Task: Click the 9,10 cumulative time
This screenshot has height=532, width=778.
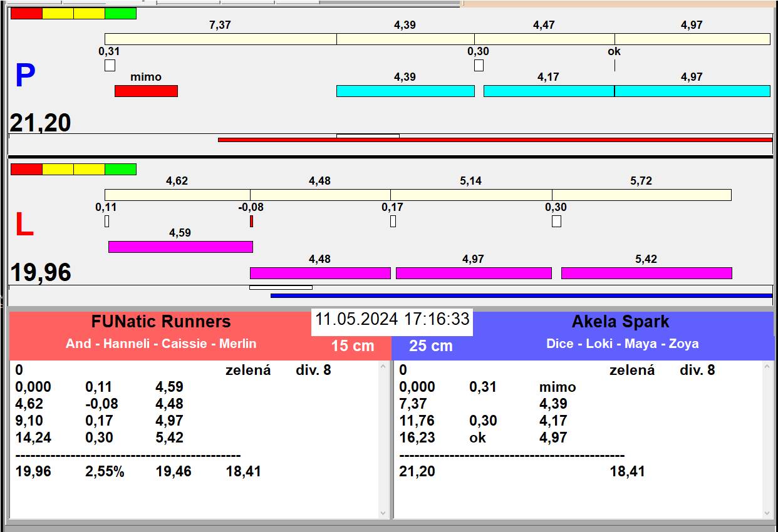Action: tap(29, 421)
